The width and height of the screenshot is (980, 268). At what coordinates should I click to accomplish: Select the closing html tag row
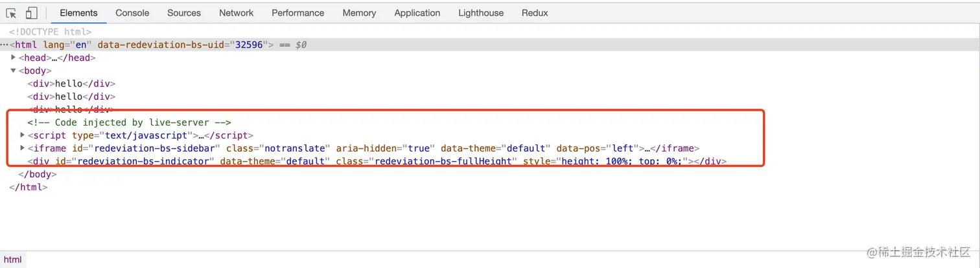tap(29, 187)
